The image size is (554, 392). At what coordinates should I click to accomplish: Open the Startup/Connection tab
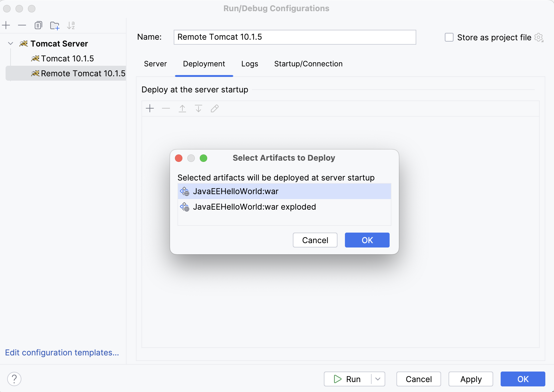pyautogui.click(x=308, y=64)
